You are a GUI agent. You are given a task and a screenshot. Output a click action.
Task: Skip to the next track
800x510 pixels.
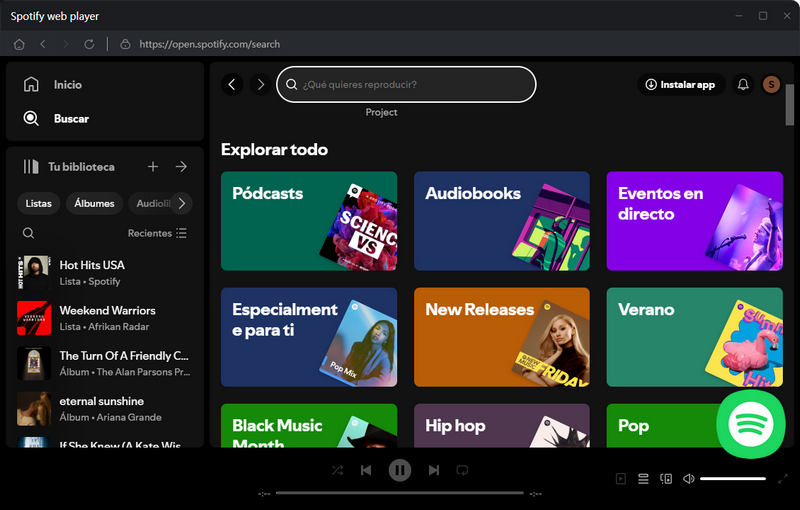pos(434,470)
